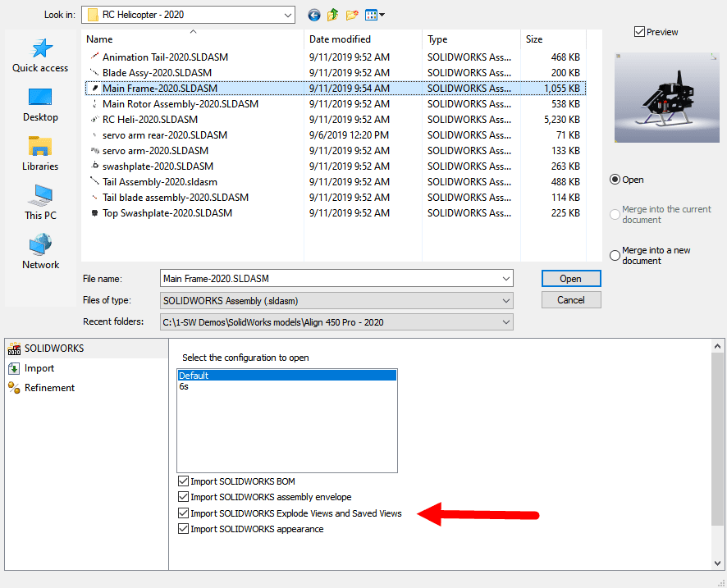Click the servo arm rear-2020 file icon

pos(94,134)
